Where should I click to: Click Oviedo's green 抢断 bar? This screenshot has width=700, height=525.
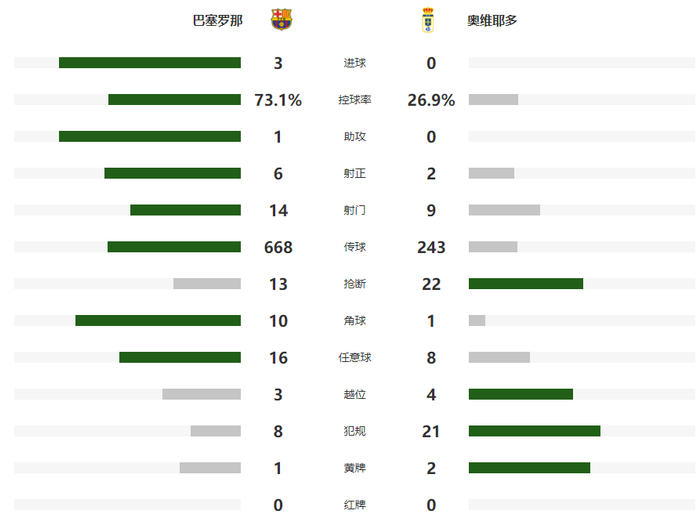525,284
